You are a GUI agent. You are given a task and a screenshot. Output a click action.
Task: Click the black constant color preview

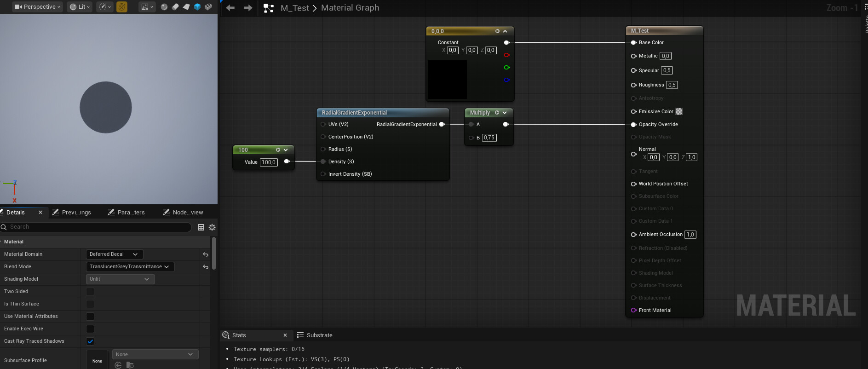pyautogui.click(x=447, y=79)
